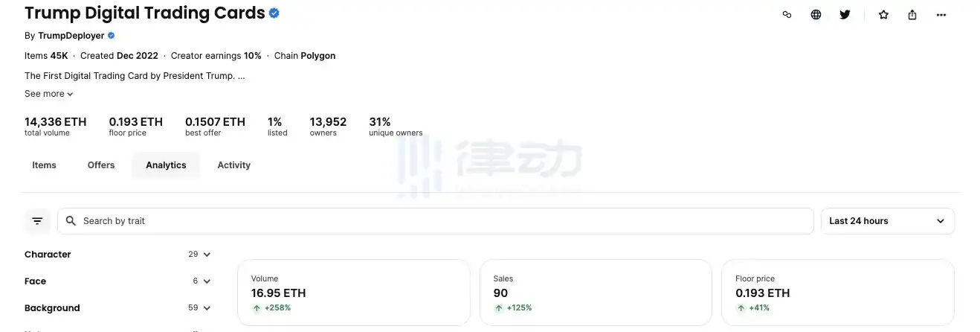The image size is (980, 332).
Task: Select the Analytics tab
Action: 166,165
